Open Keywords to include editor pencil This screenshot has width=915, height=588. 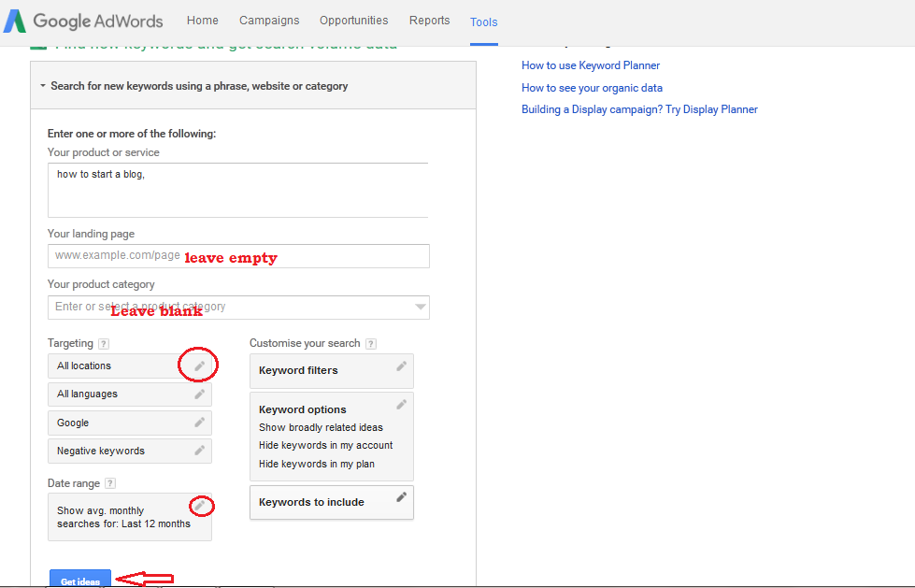pyautogui.click(x=401, y=498)
